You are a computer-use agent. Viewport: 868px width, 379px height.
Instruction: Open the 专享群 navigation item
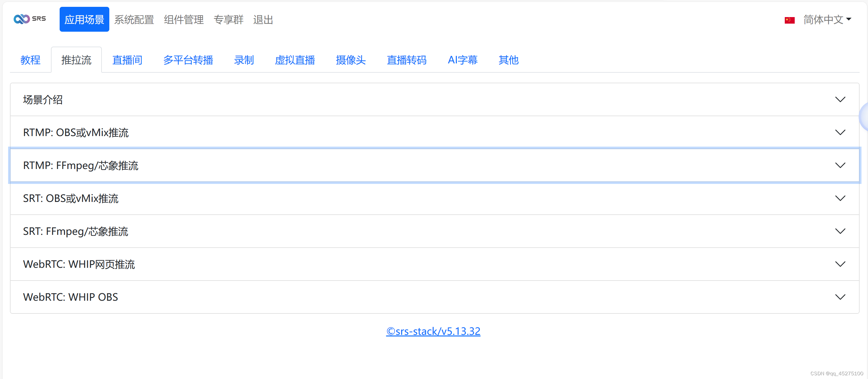(x=229, y=20)
